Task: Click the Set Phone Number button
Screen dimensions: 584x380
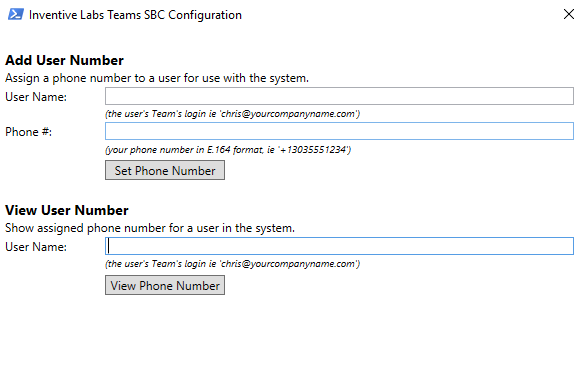Action: (x=165, y=170)
